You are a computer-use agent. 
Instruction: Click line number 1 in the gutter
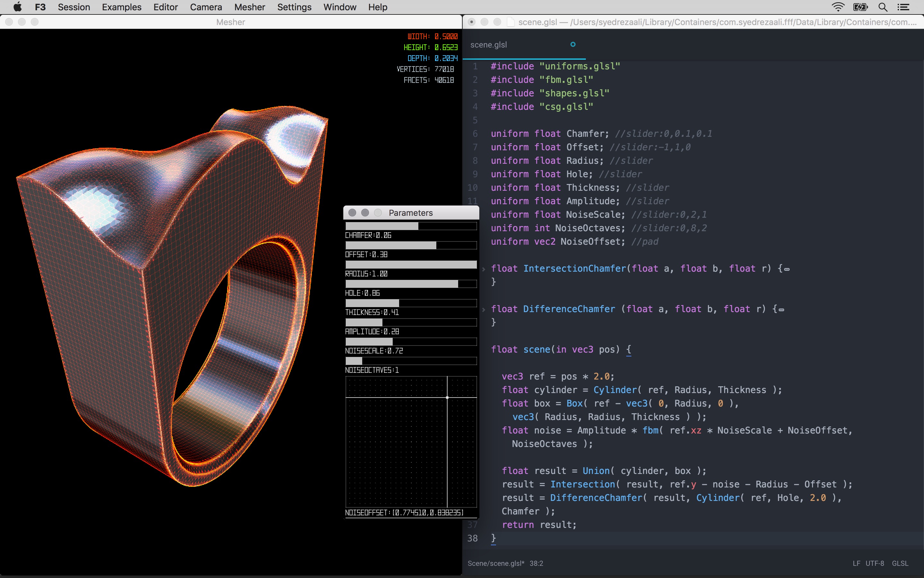(475, 66)
